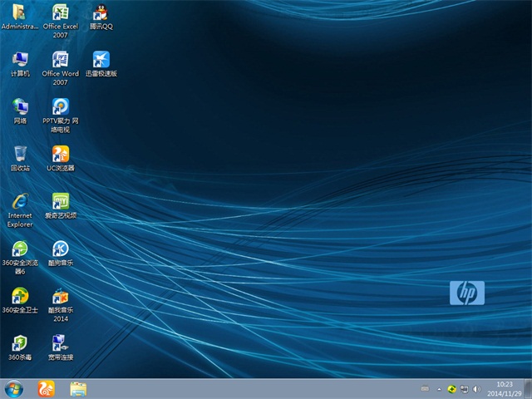Image resolution: width=532 pixels, height=399 pixels.
Task: Select the Office Word 2007 desktop icon
Action: (x=61, y=61)
